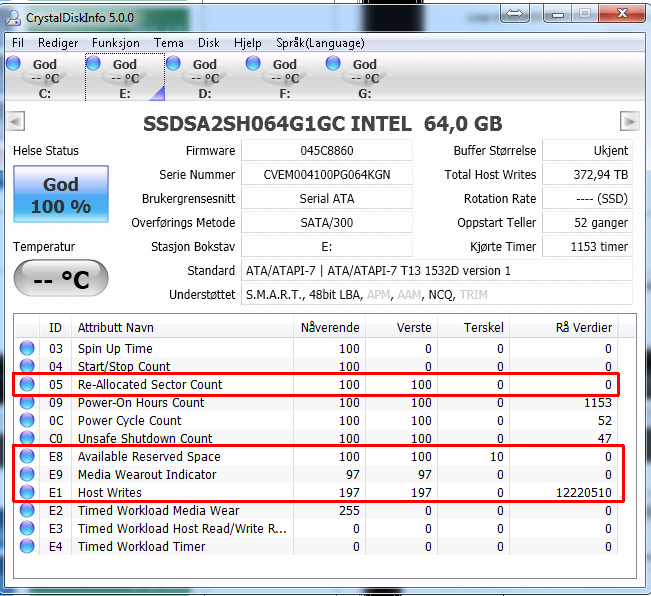This screenshot has height=596, width=651.
Task: Click Buffer Størrelse value Ukjent
Action: [587, 150]
